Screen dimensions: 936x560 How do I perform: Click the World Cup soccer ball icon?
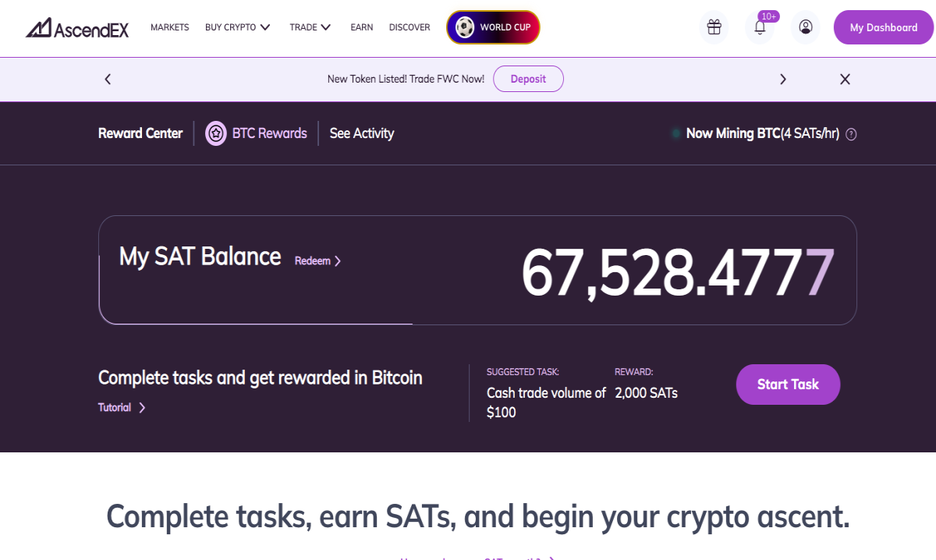coord(466,27)
